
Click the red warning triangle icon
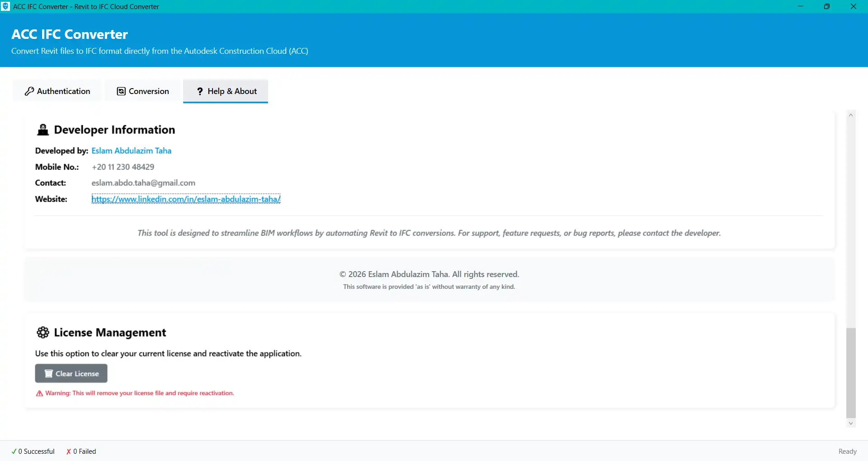pyautogui.click(x=39, y=393)
